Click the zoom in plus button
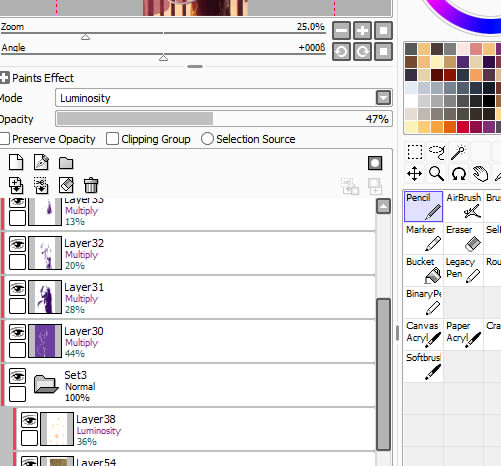 tap(362, 31)
